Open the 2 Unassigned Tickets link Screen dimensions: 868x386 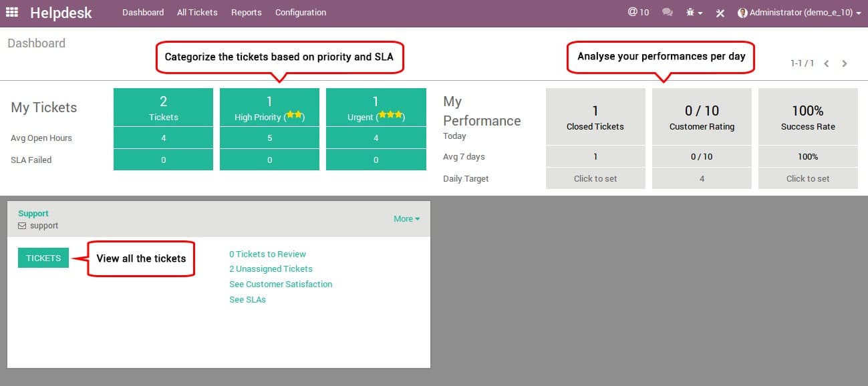(270, 268)
